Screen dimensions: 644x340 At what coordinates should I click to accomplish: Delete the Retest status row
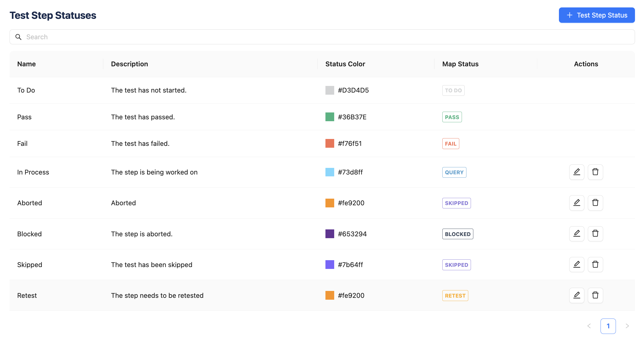point(595,295)
